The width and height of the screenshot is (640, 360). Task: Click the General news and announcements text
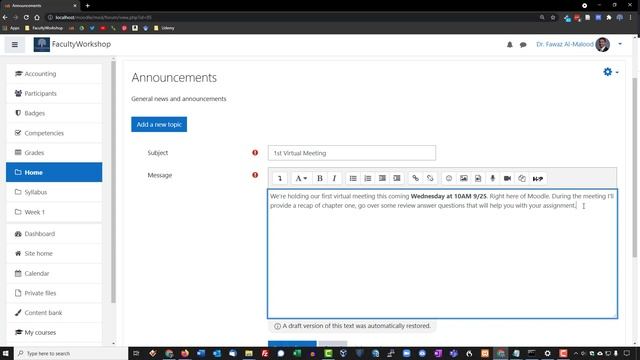pos(179,99)
